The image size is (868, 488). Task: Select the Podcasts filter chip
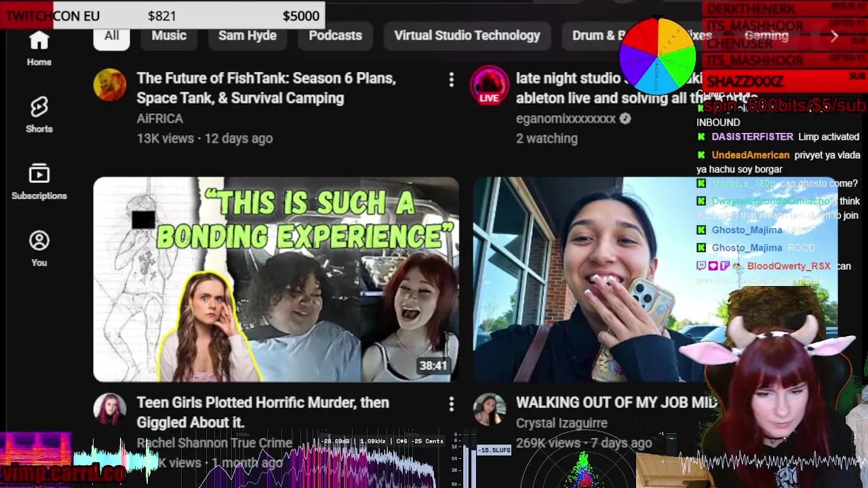(x=335, y=35)
